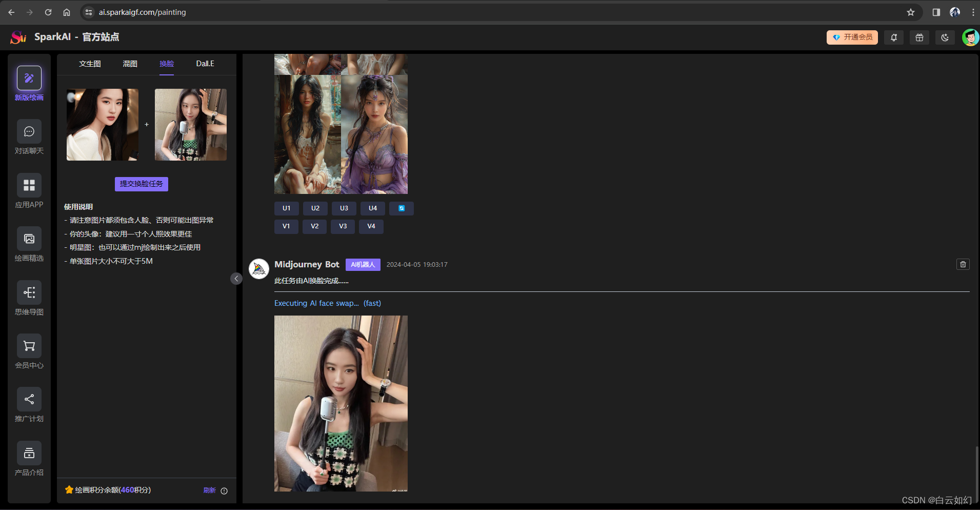The width and height of the screenshot is (980, 510).
Task: Click the browser address bar URL
Action: [x=143, y=12]
